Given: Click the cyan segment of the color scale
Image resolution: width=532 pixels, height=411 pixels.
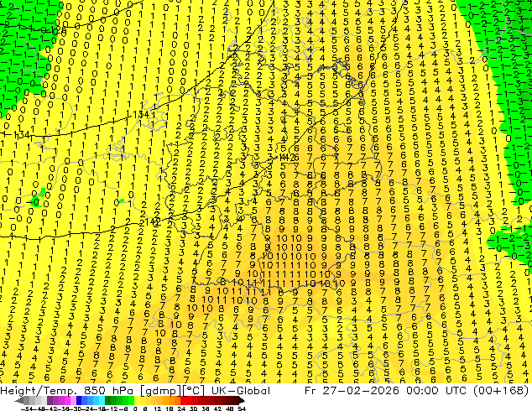Looking at the screenshot, I should click(x=102, y=401).
